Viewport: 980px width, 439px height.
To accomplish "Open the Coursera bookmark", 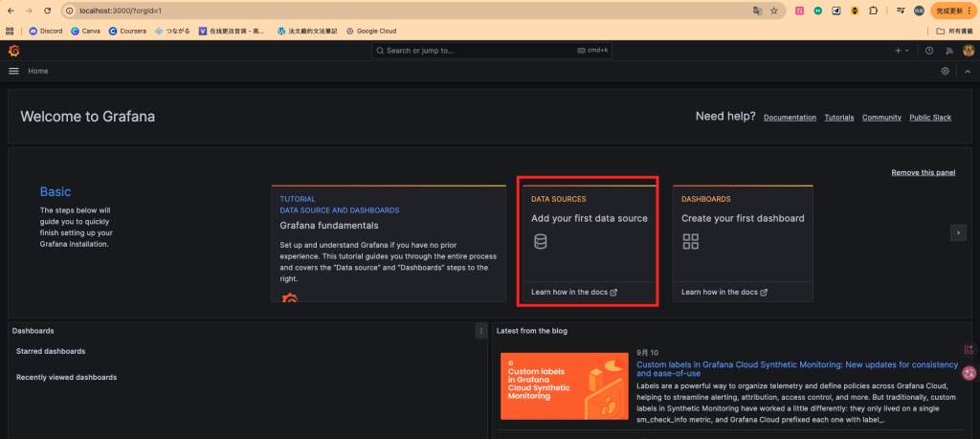I will (127, 31).
